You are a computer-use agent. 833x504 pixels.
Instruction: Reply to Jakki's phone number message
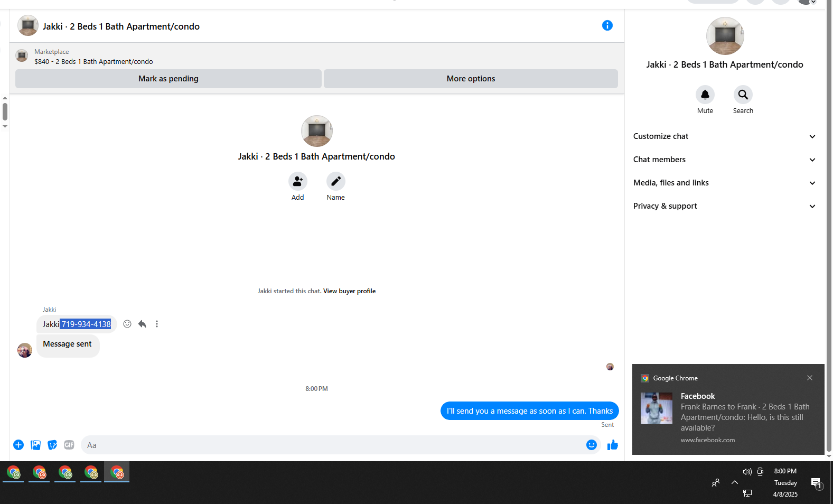[142, 324]
